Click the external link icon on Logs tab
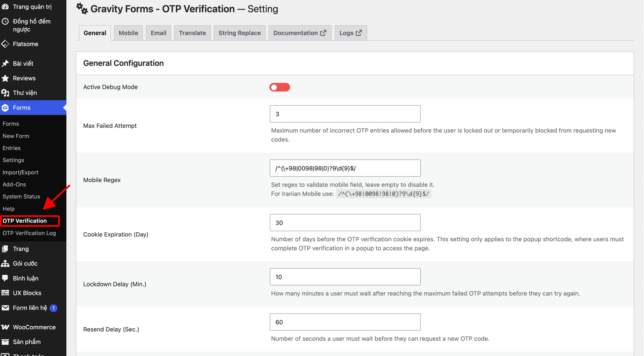This screenshot has height=356, width=644. click(x=359, y=33)
